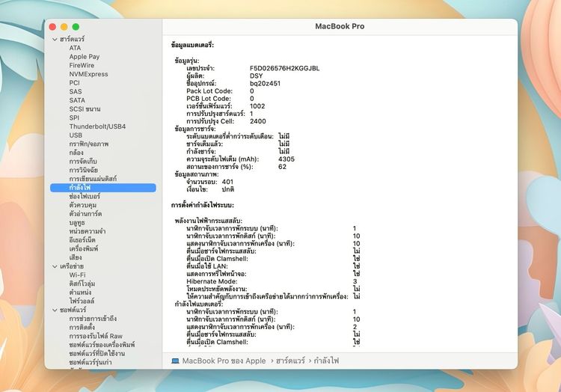This screenshot has width=561, height=392.
Task: Select การช่วยการเข้าถึง under ซอฟต์แวร์
Action: click(93, 319)
